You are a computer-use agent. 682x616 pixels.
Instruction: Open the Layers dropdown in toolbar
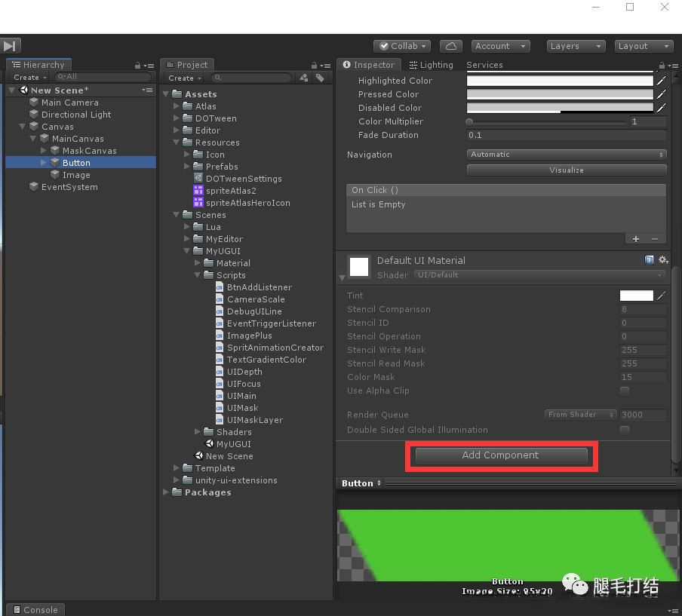(576, 46)
